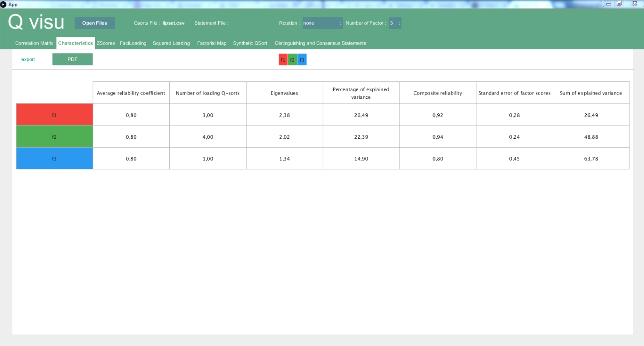Click the composite reliability value 0,94
The width and height of the screenshot is (644, 346).
coord(438,137)
